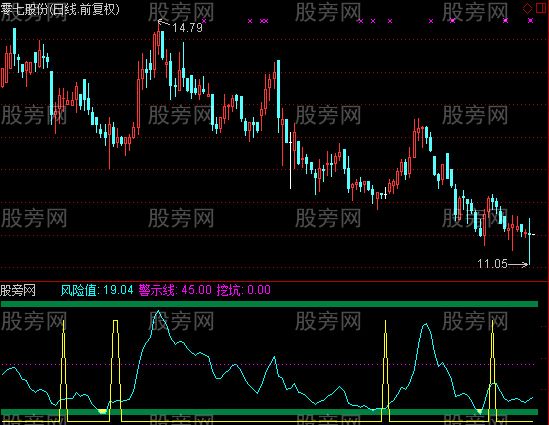Select the chart title 零七股份(日线.前复权)
This screenshot has width=549, height=425.
tap(60, 9)
